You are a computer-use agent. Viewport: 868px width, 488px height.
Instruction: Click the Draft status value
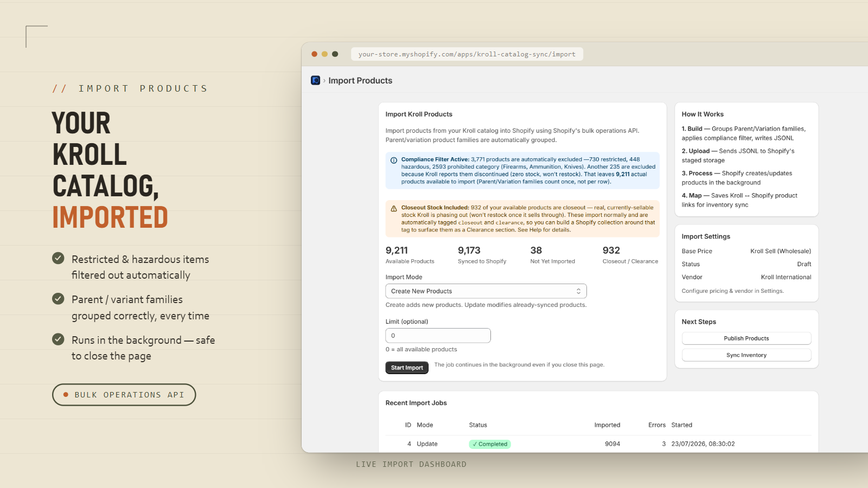coord(804,264)
